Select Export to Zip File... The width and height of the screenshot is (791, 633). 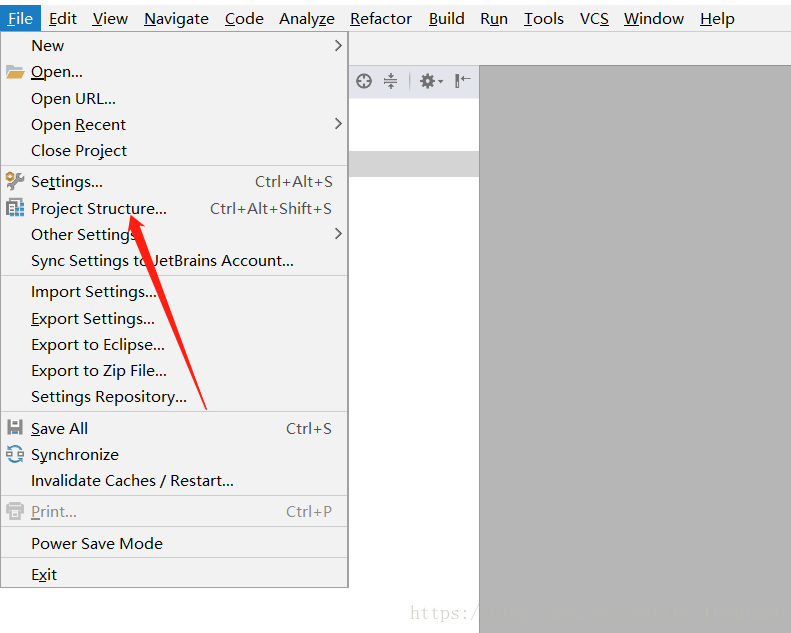tap(174, 371)
